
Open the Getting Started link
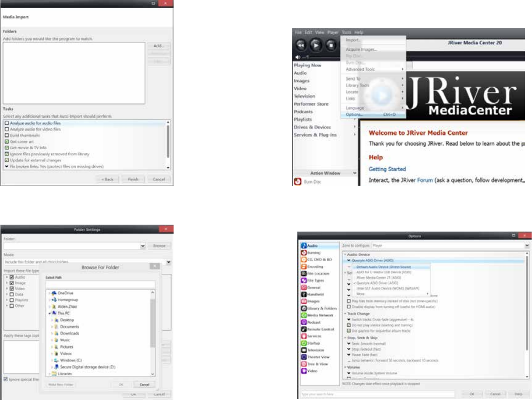click(387, 169)
